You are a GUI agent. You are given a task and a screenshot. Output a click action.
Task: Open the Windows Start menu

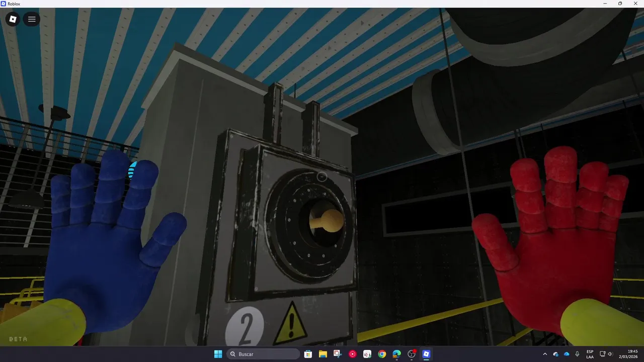[x=218, y=354]
